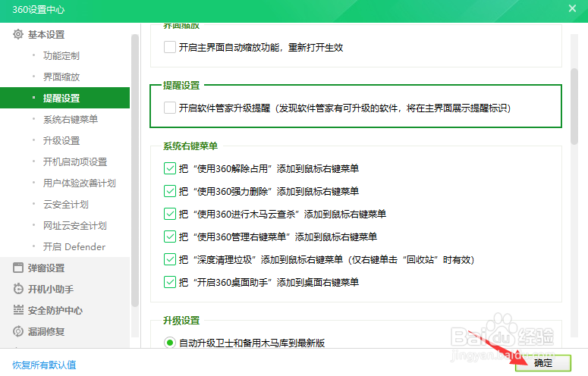Screen dimensions: 588x376
Task: Click the 提醒设置 section heading
Action: [x=181, y=86]
